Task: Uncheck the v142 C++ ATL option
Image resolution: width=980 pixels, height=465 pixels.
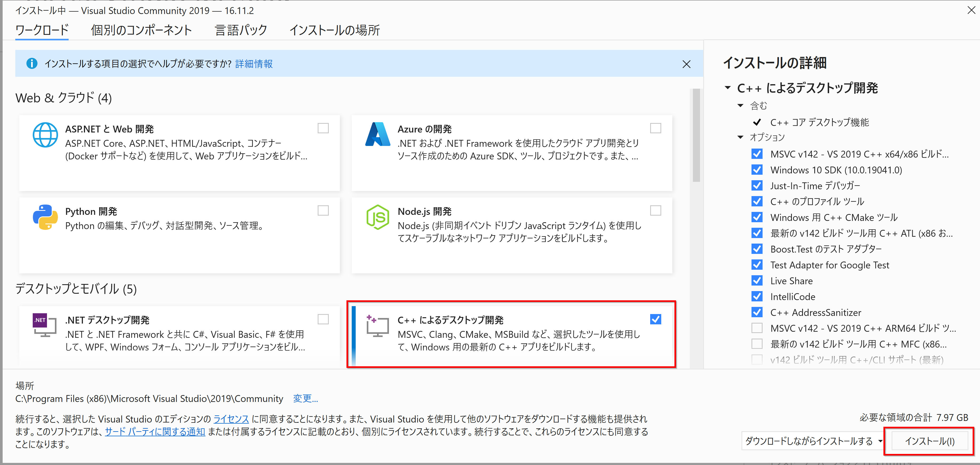Action: pyautogui.click(x=757, y=233)
